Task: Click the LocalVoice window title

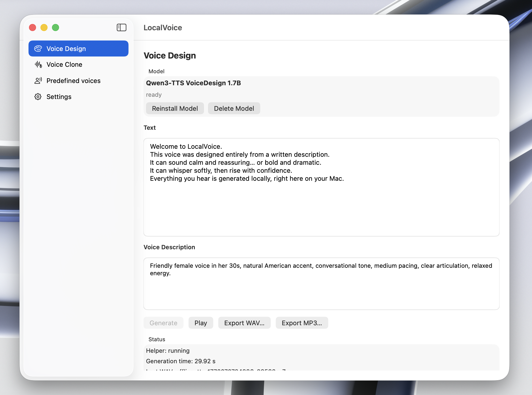Action: point(162,27)
